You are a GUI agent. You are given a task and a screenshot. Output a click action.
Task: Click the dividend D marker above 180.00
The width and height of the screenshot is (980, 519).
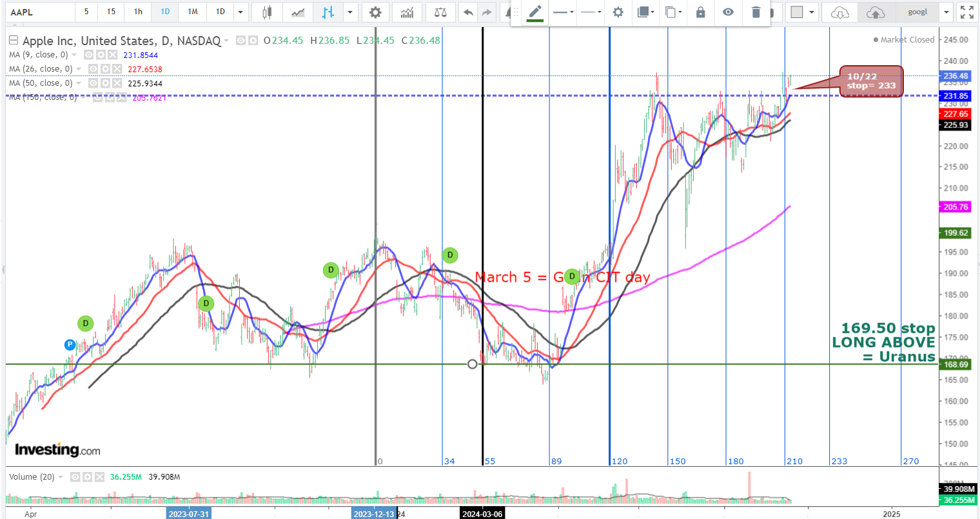[x=206, y=304]
